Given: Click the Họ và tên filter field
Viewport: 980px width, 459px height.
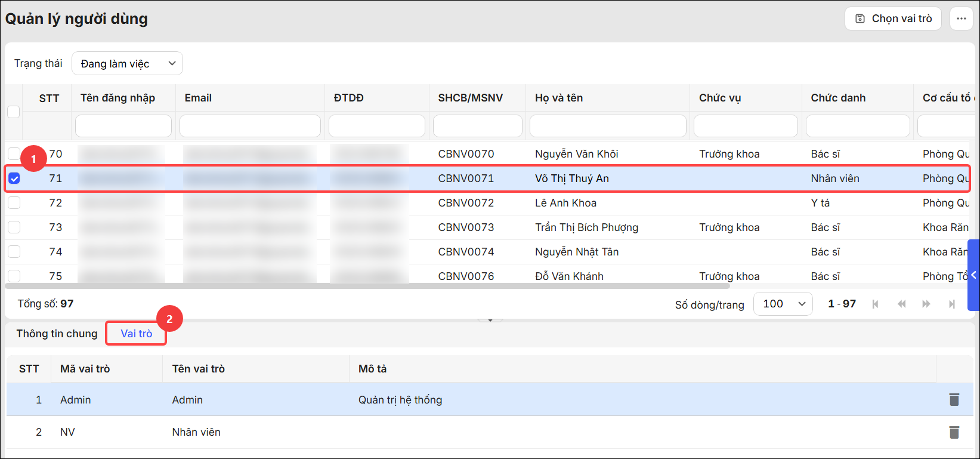Looking at the screenshot, I should click(608, 126).
